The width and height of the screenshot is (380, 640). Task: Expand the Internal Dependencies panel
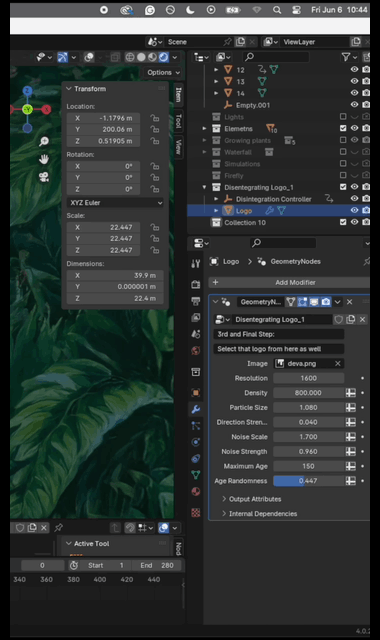(x=259, y=513)
